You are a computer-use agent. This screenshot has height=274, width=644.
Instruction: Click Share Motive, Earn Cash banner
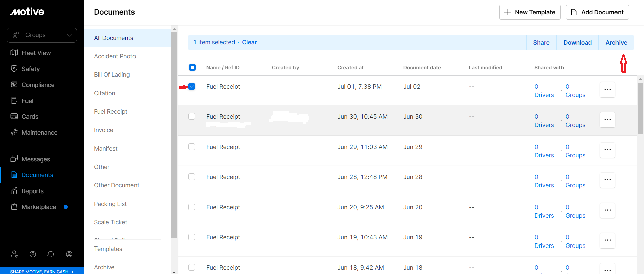(x=42, y=271)
